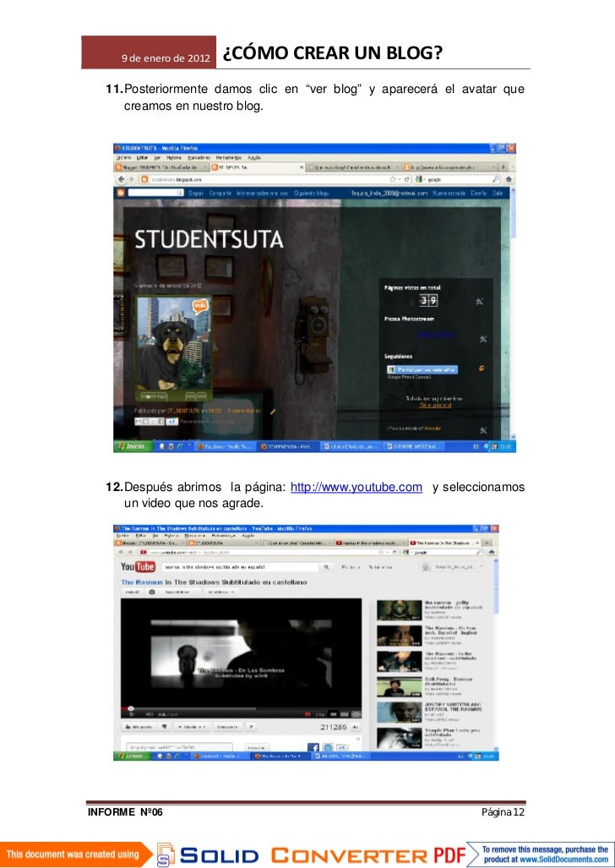Click the studentsuta.blogspot.com address field

(x=267, y=179)
